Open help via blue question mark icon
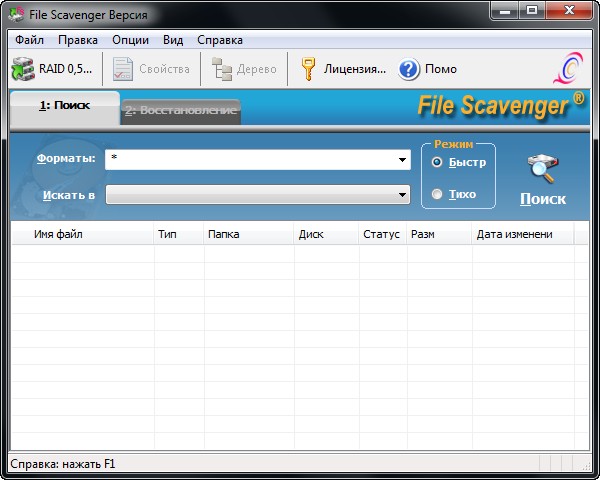This screenshot has height=480, width=600. point(409,69)
